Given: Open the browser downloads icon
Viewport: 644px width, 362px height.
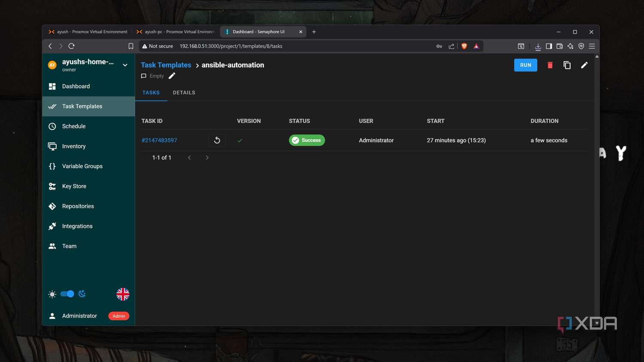Looking at the screenshot, I should click(538, 46).
